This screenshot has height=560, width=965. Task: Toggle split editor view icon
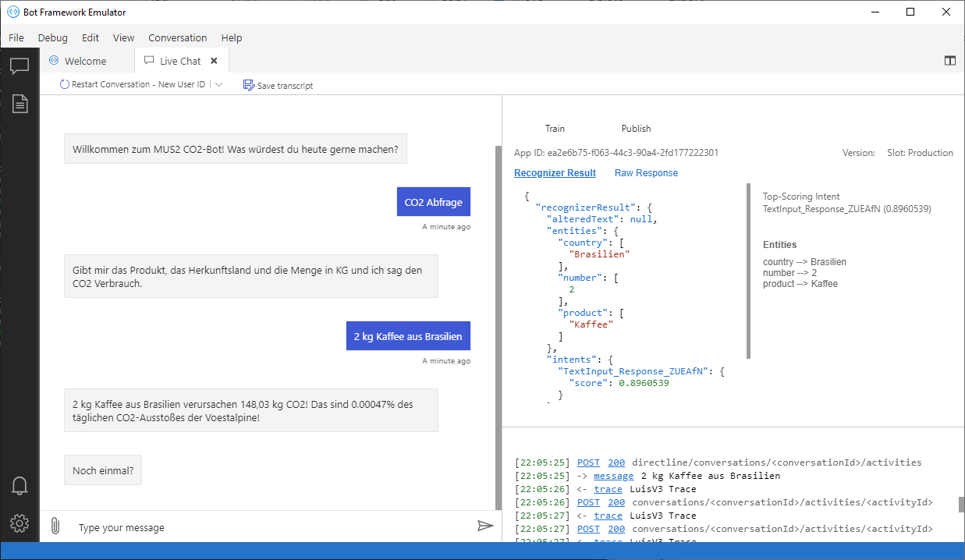950,60
